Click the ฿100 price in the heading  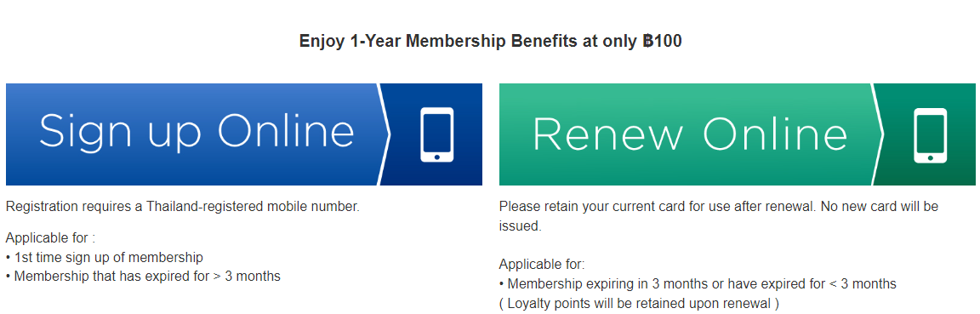point(663,42)
